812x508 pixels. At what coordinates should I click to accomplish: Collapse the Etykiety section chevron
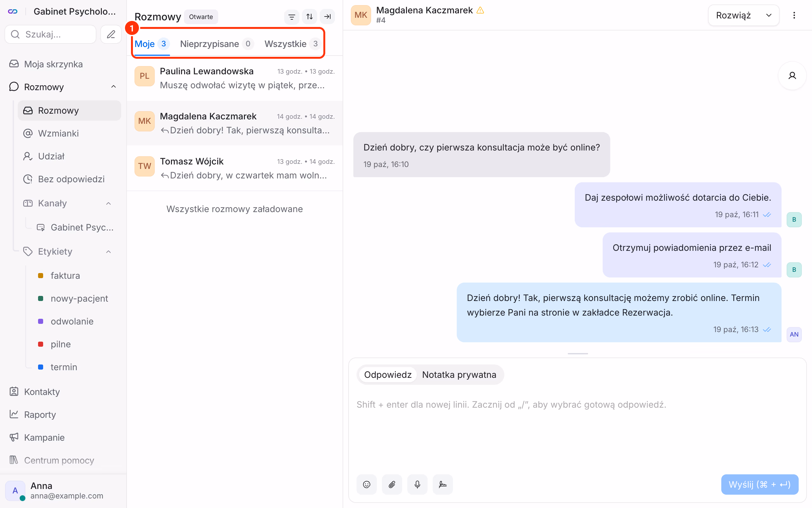(108, 251)
